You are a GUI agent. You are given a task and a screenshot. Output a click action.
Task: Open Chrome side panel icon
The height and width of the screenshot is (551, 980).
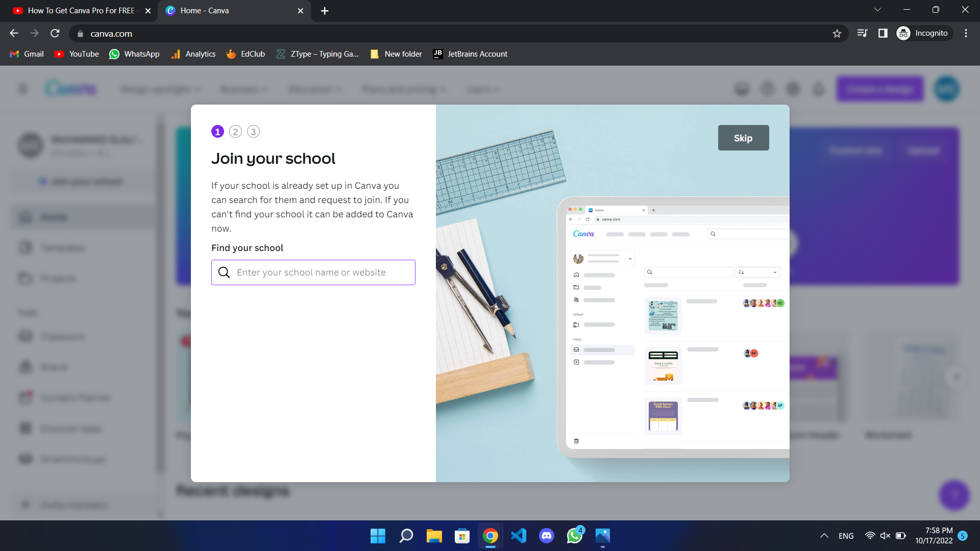click(x=883, y=34)
